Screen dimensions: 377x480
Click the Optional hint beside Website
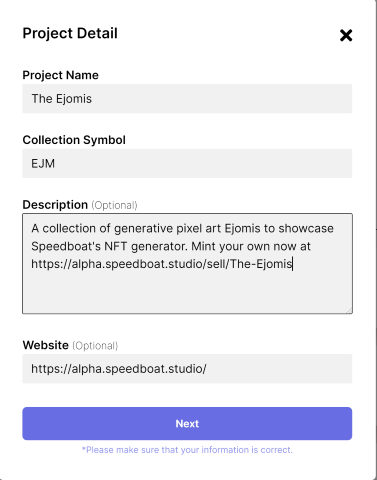95,346
